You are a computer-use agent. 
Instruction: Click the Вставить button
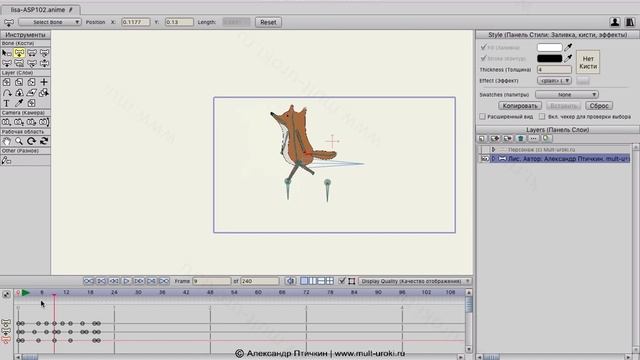(x=563, y=106)
